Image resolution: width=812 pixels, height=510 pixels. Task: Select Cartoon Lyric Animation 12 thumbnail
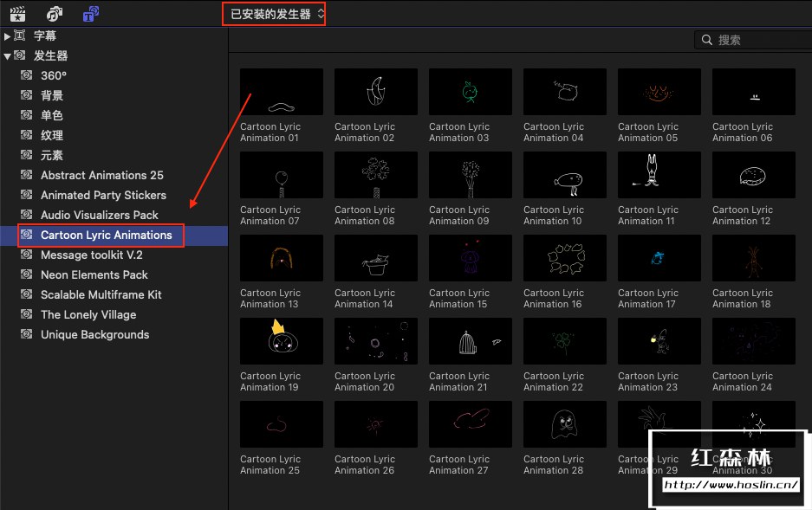[753, 175]
